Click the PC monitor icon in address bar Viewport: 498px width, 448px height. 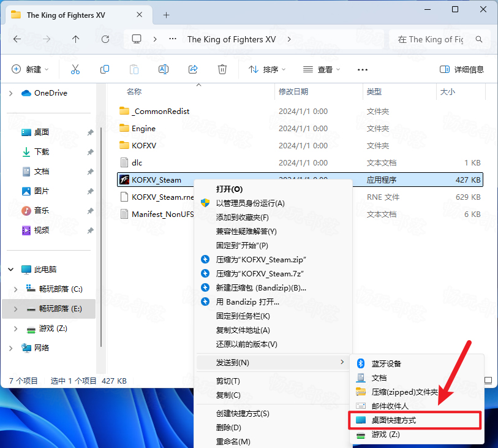point(137,39)
